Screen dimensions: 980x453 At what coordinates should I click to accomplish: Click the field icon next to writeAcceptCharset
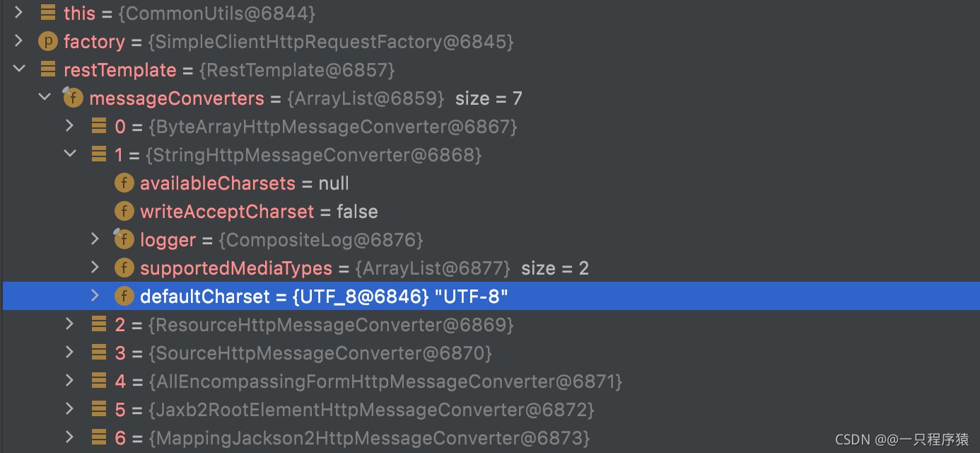[x=124, y=211]
